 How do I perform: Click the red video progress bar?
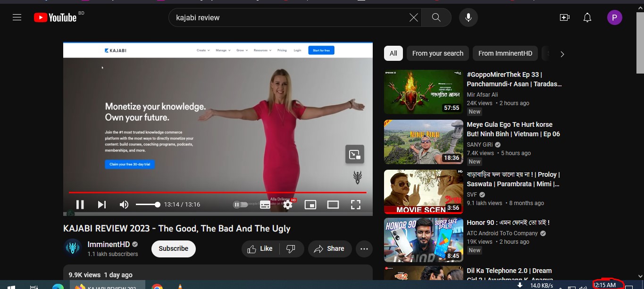[x=217, y=192]
